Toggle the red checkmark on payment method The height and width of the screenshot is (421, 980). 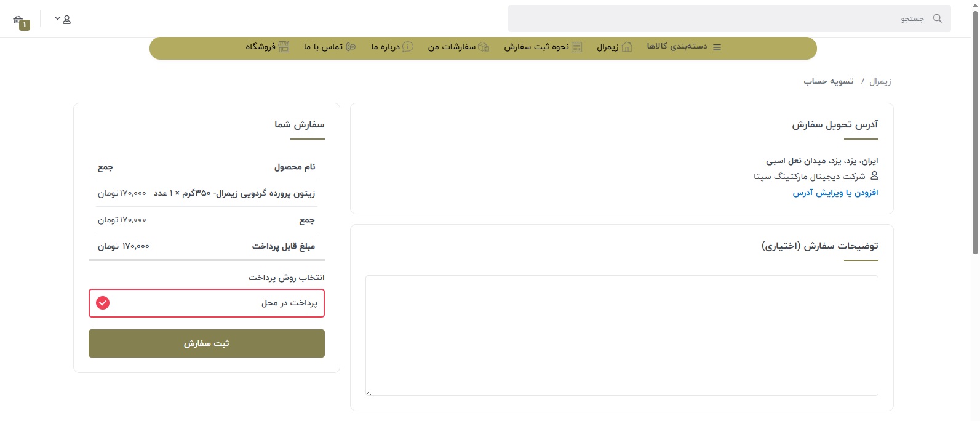(103, 303)
